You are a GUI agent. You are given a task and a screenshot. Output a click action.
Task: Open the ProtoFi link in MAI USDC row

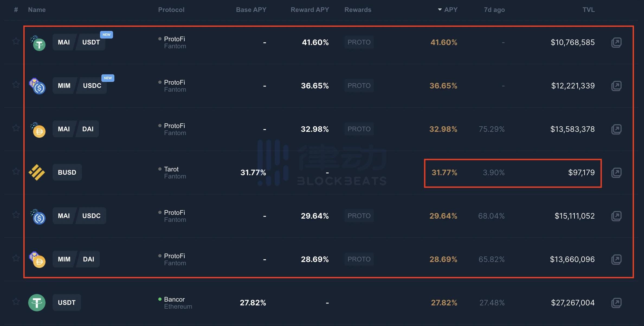[x=174, y=213]
